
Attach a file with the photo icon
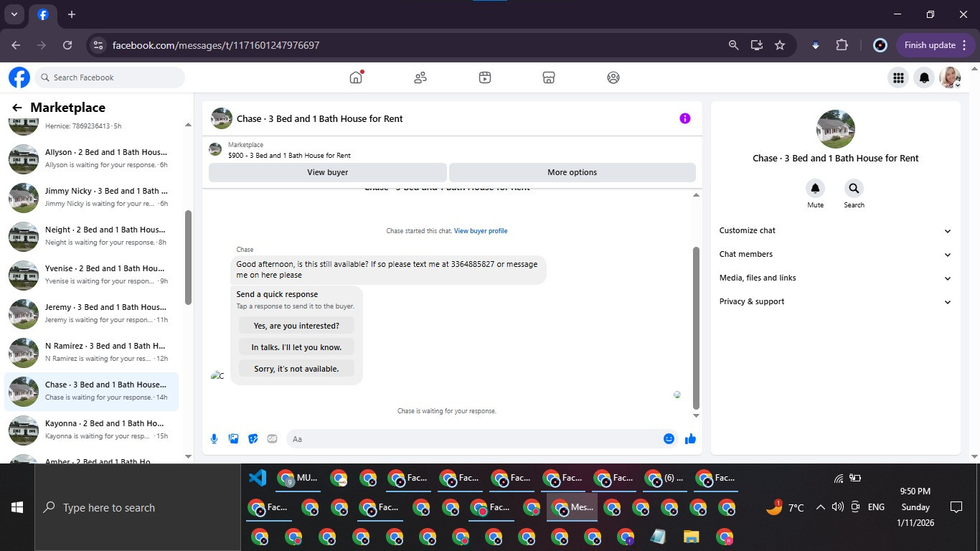click(x=233, y=439)
